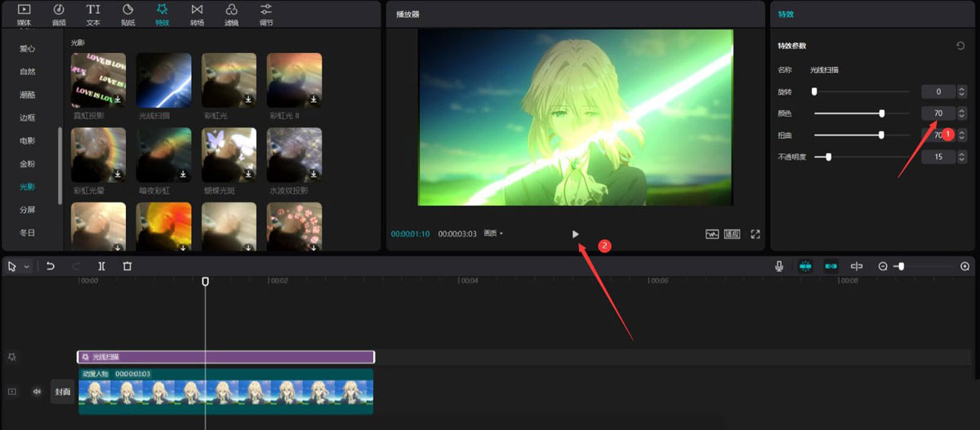Delete selected clip with trash icon
The height and width of the screenshot is (430, 980).
coord(127,266)
